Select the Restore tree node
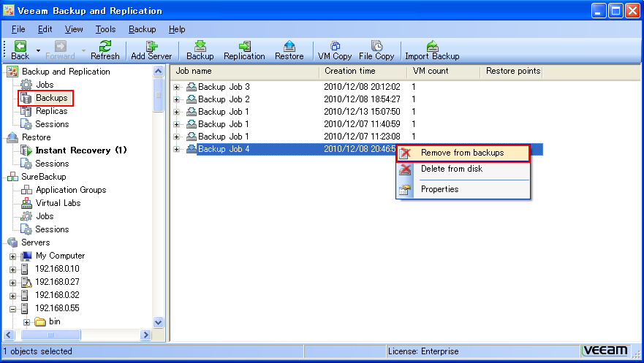 tap(36, 137)
